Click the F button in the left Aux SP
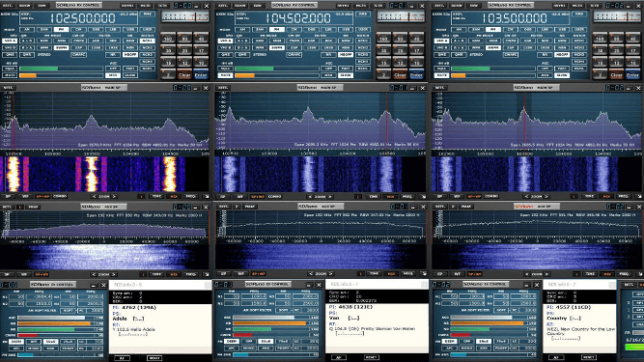The width and height of the screenshot is (644, 362). pos(20,207)
